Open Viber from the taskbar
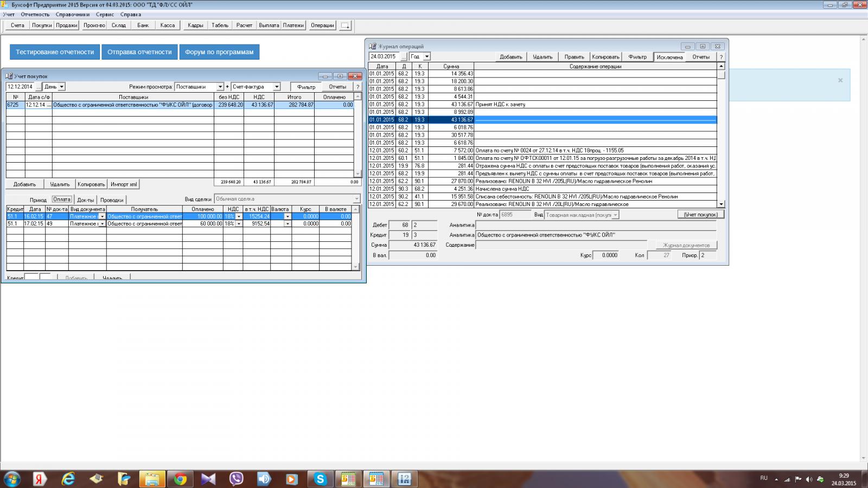This screenshot has height=488, width=868. 236,479
